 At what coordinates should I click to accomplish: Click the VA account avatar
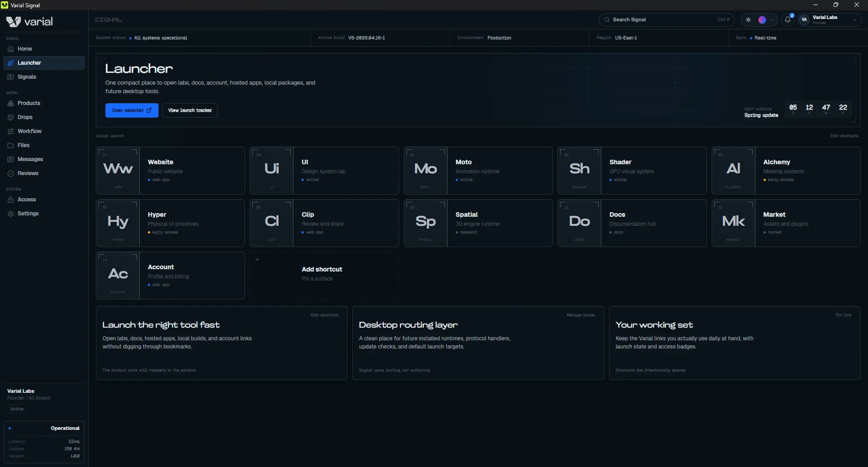[x=804, y=20]
